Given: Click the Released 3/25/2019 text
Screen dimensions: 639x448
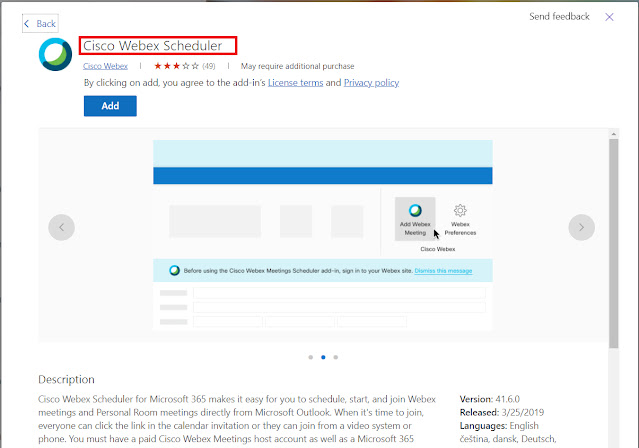Looking at the screenshot, I should (x=502, y=413).
